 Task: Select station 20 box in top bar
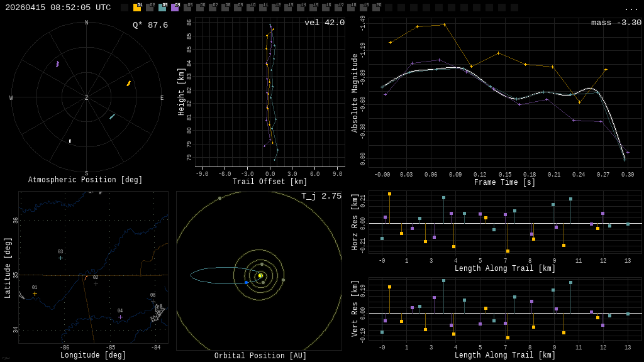pyautogui.click(x=376, y=8)
